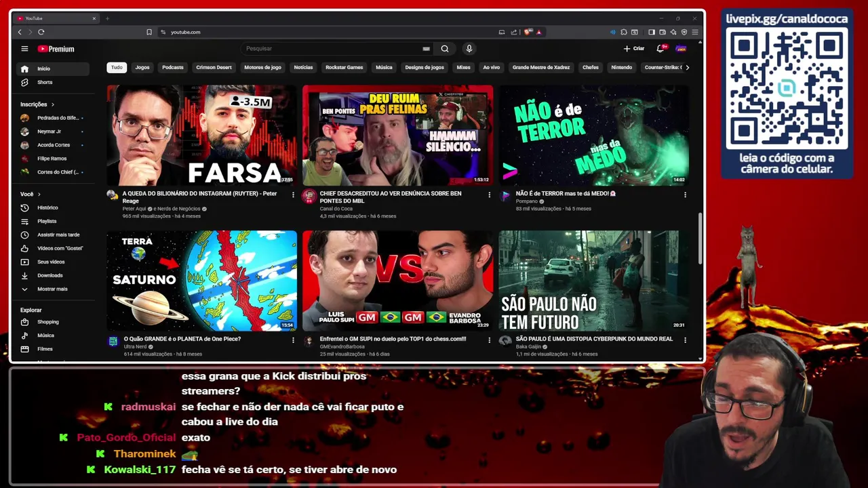This screenshot has height=488, width=868.
Task: Open the Acorda Cortes subscription channel
Action: [x=53, y=145]
